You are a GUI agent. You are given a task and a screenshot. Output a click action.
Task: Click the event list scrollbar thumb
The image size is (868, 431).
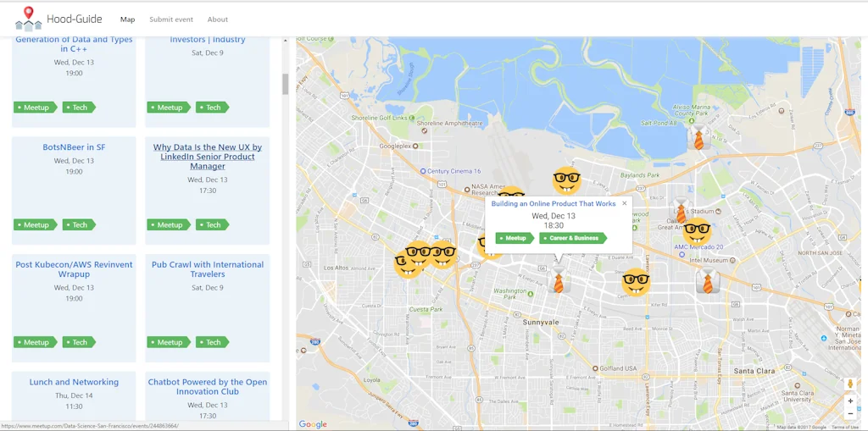tap(286, 84)
